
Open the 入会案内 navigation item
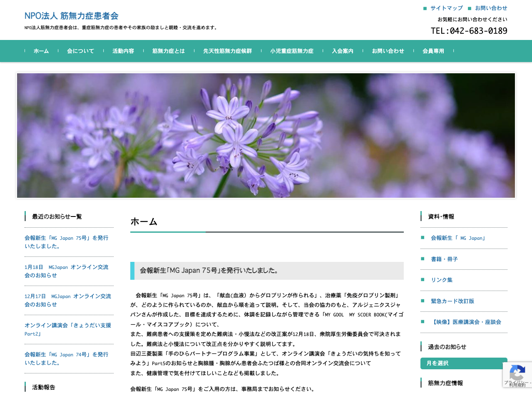coord(342,51)
